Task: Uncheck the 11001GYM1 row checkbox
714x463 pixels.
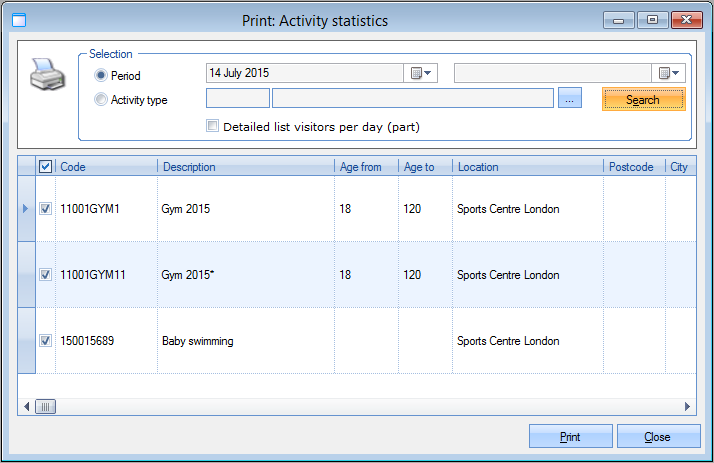Action: pyautogui.click(x=45, y=209)
